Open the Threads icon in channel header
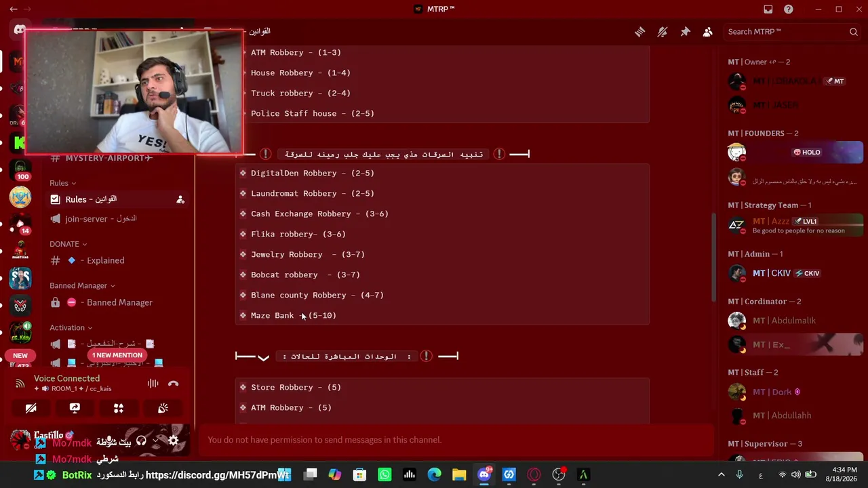This screenshot has width=868, height=488. [639, 32]
